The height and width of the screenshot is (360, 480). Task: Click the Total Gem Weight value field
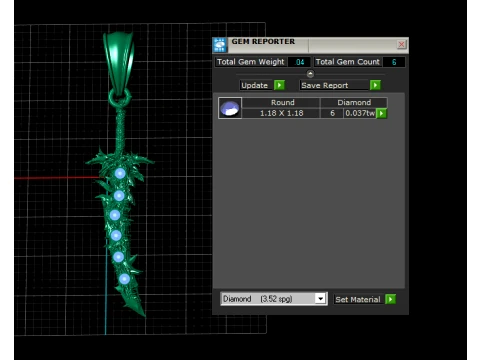click(299, 62)
